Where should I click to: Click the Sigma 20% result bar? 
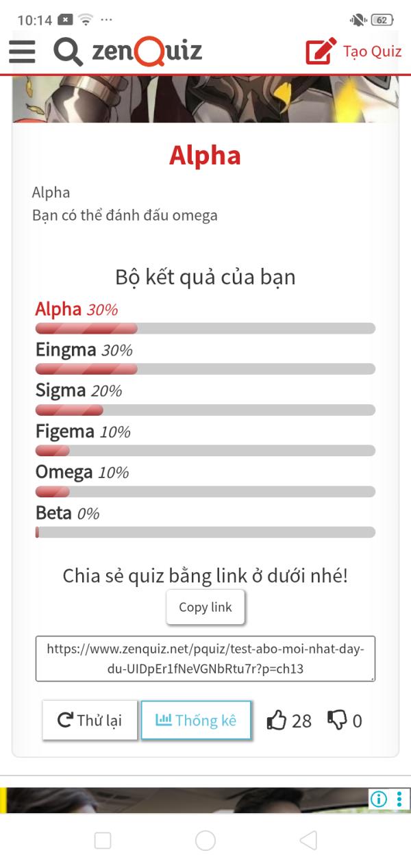coord(206,410)
